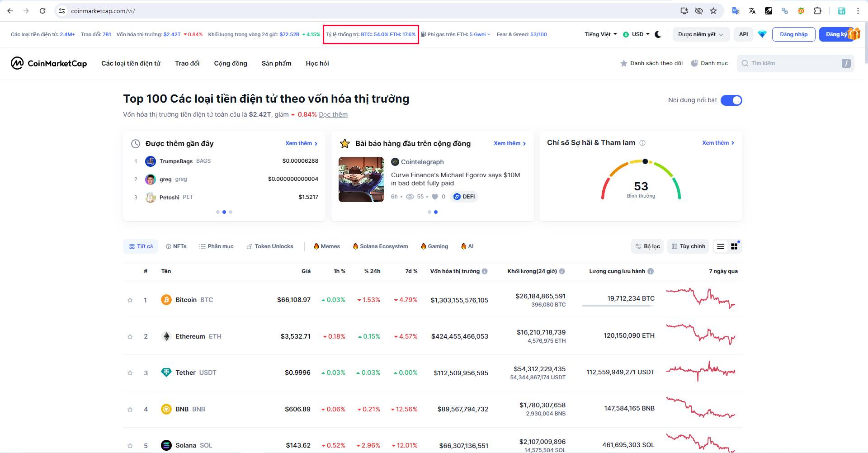868x453 pixels.
Task: Open the Google Translate extension icon
Action: pyautogui.click(x=736, y=11)
